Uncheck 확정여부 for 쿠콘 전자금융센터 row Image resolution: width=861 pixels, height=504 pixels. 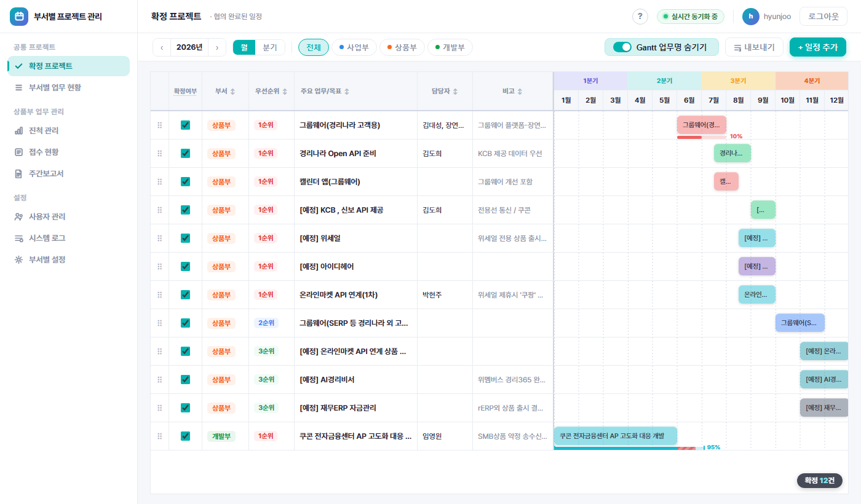[x=185, y=436]
